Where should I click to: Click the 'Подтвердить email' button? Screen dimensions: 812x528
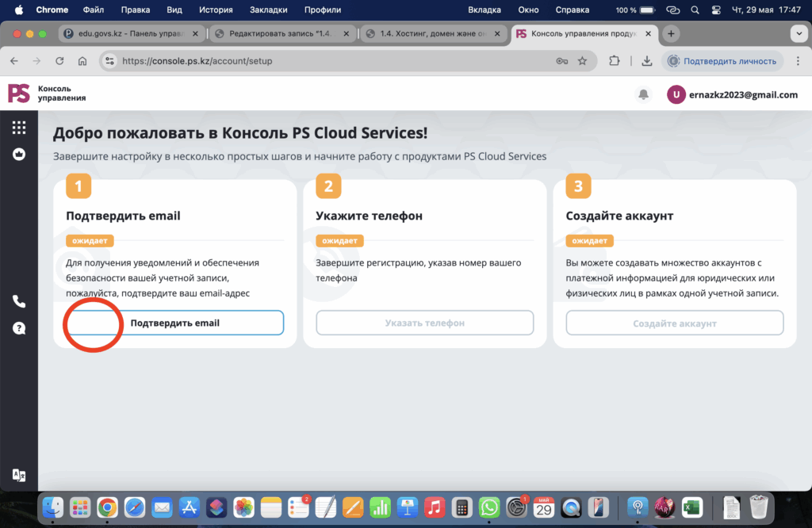pos(174,323)
